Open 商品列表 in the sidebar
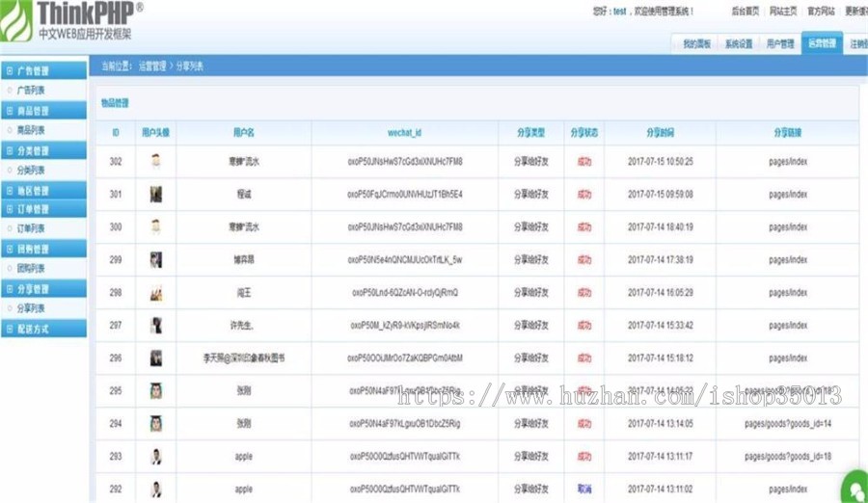This screenshot has width=868, height=503. 31,130
